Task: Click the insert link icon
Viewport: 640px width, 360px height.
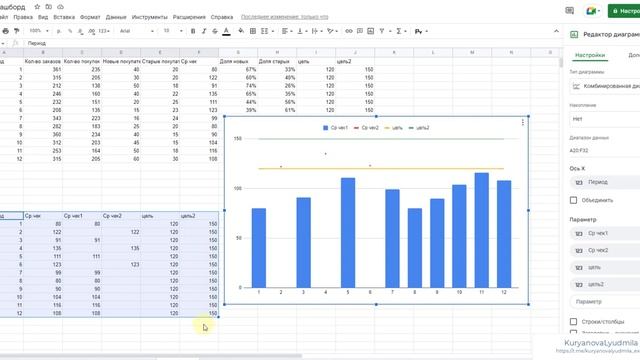Action: [x=349, y=31]
